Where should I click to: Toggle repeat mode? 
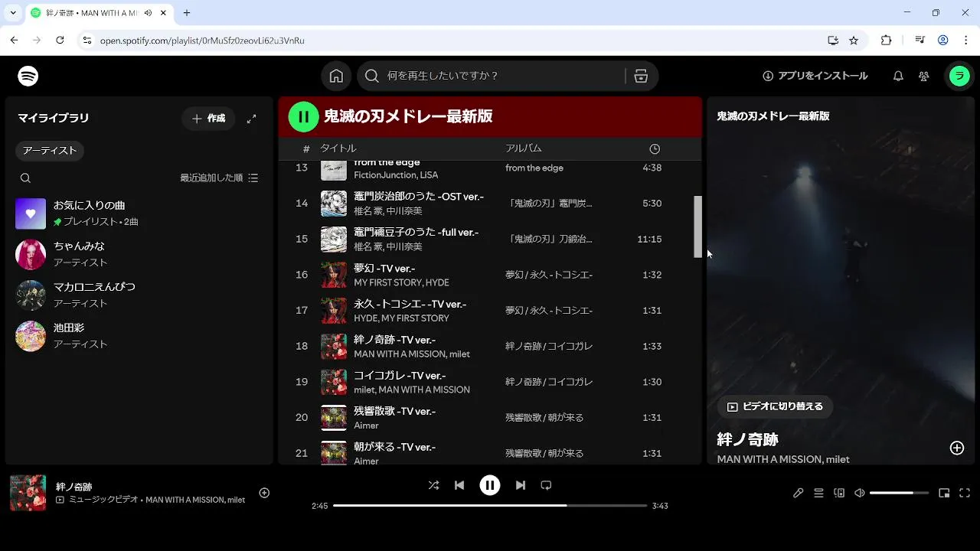tap(546, 485)
